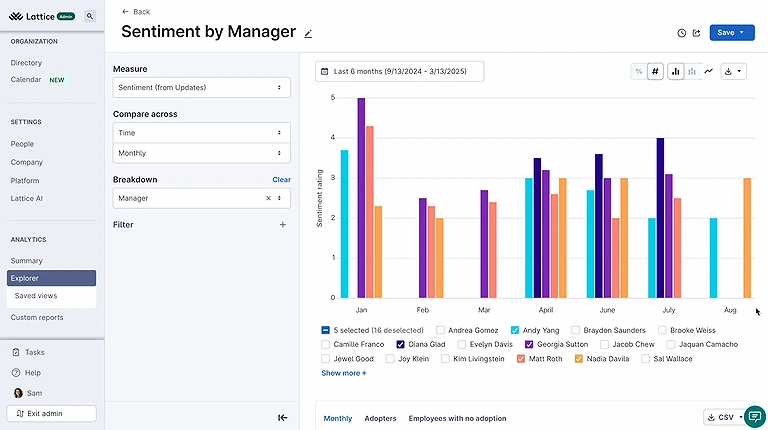This screenshot has width=768, height=430.
Task: Open Platform settings
Action: point(24,181)
